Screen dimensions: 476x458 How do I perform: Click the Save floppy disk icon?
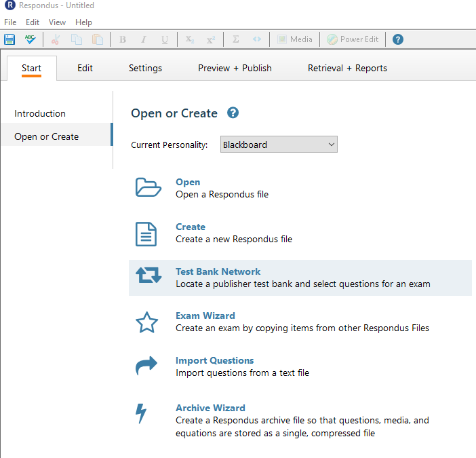(x=9, y=39)
